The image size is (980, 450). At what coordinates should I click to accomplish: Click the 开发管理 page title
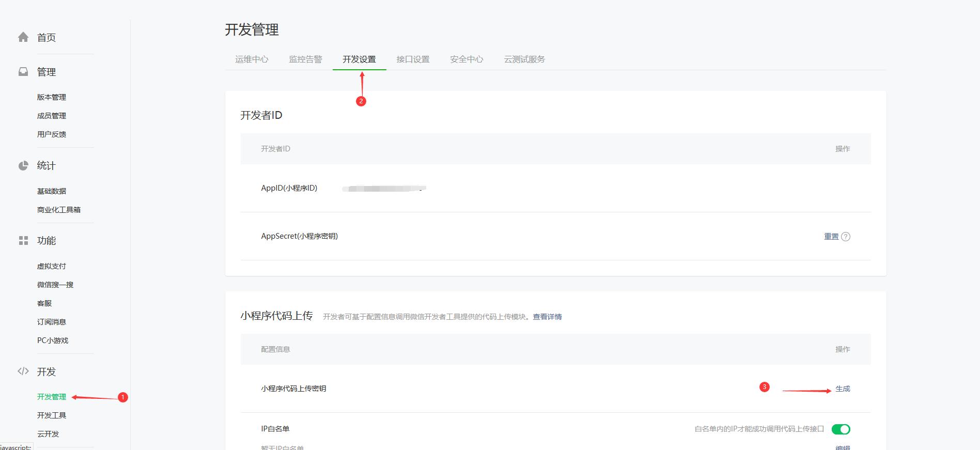[252, 30]
